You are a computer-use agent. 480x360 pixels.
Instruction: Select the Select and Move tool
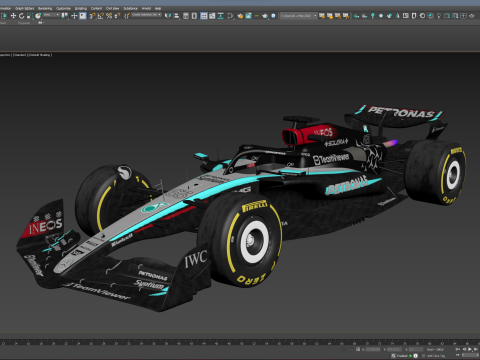pyautogui.click(x=13, y=16)
